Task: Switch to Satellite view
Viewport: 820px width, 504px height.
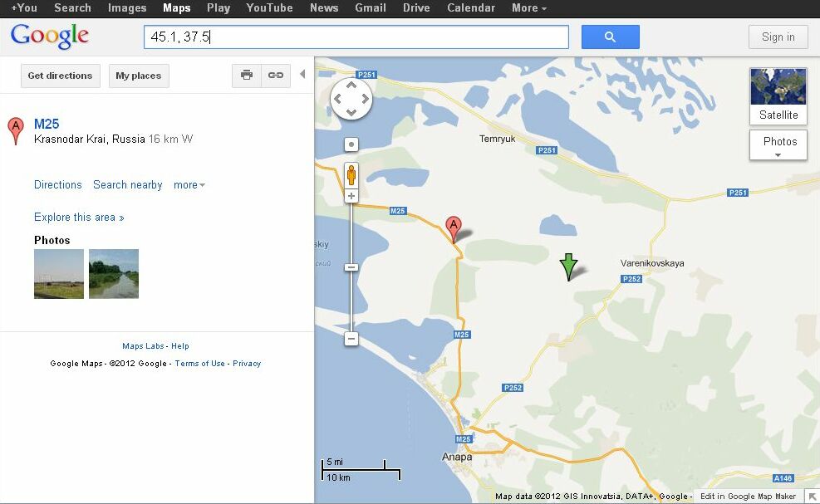Action: (778, 96)
